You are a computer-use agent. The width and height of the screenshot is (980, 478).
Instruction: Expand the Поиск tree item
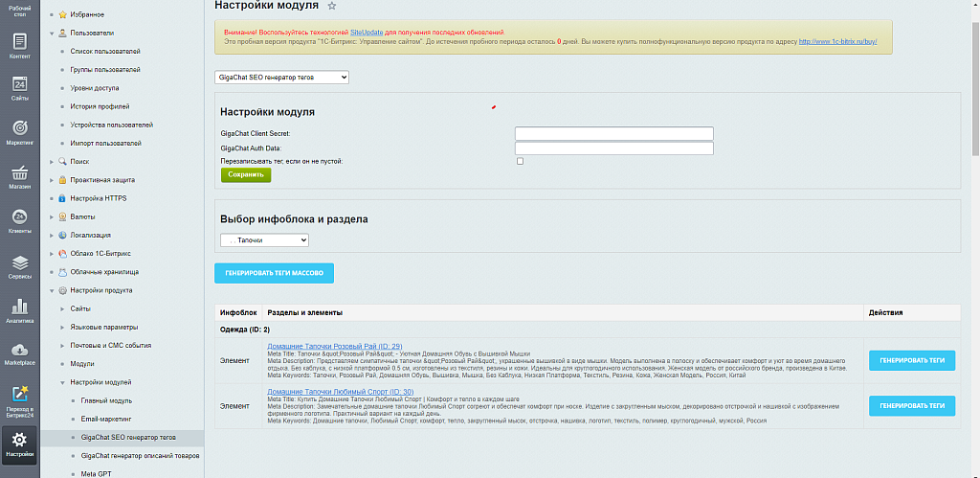pos(52,162)
